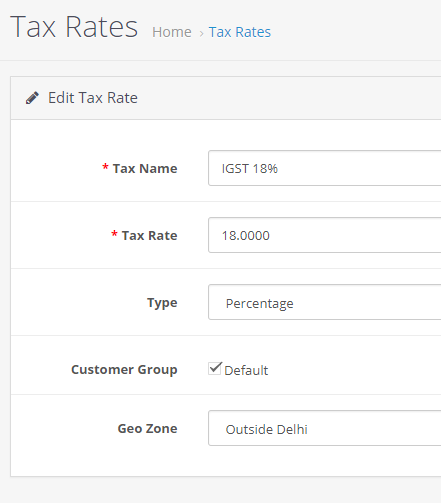Viewport: 441px width, 503px height.
Task: Click the Default checkbox label text
Action: click(246, 370)
